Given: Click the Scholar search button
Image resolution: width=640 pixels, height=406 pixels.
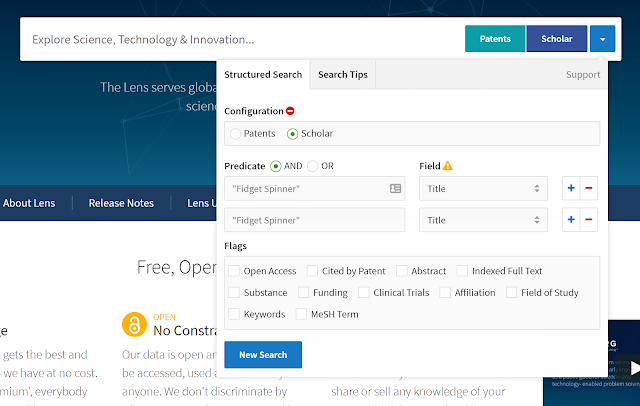Looking at the screenshot, I should 557,39.
